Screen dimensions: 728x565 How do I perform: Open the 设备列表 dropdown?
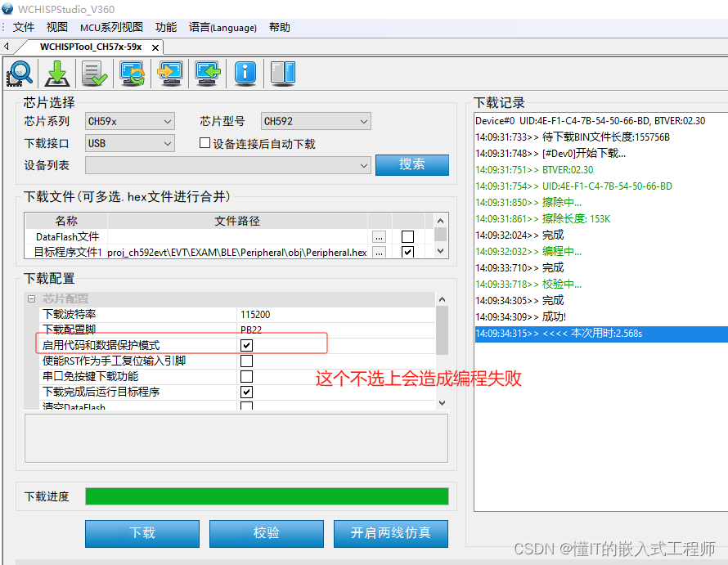[x=227, y=165]
